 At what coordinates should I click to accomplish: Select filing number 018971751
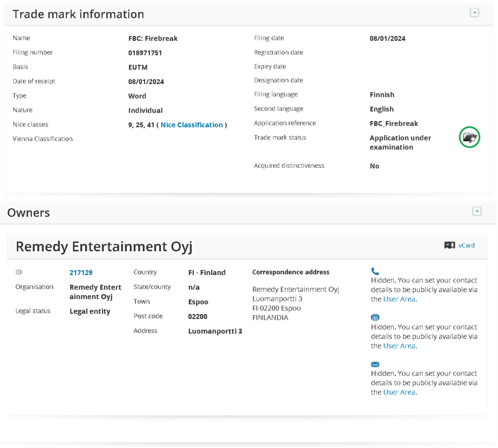145,53
